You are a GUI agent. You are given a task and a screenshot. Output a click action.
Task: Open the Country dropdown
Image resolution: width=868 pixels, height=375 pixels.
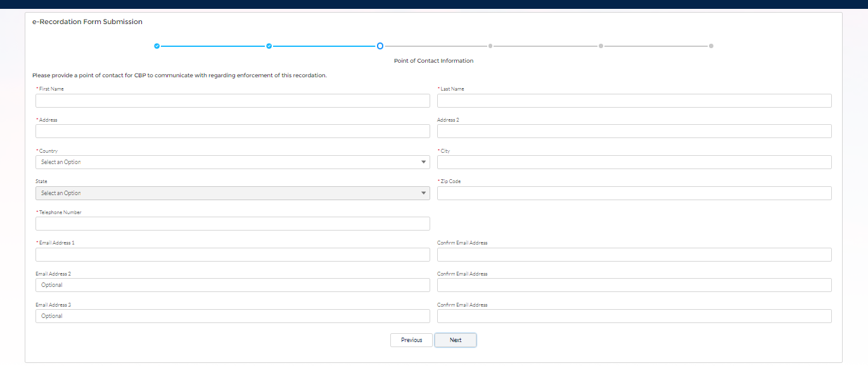[233, 162]
